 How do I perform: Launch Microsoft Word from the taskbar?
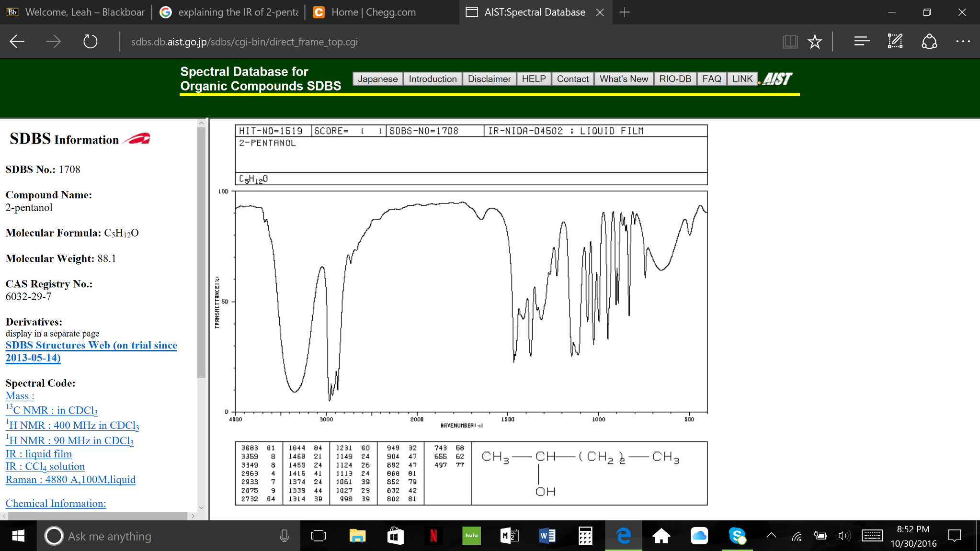pos(547,536)
